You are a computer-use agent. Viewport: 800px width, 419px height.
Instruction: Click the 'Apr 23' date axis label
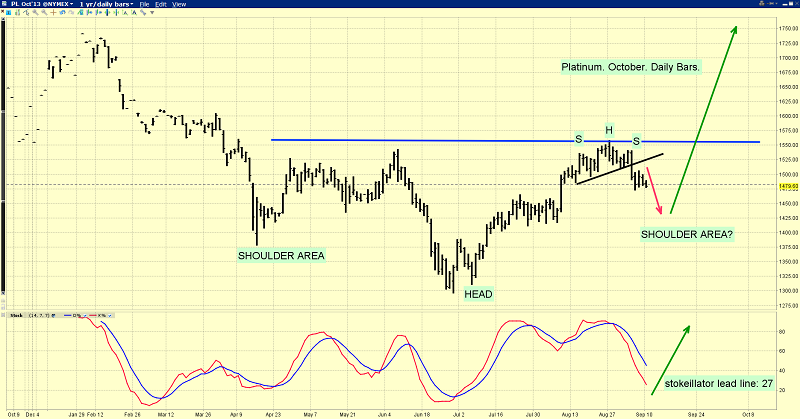point(273,414)
